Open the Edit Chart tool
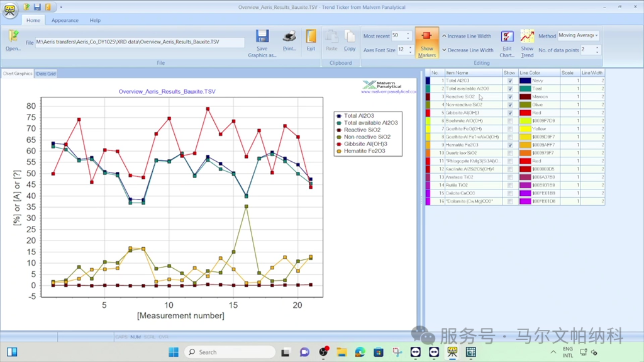This screenshot has height=362, width=644. [507, 38]
